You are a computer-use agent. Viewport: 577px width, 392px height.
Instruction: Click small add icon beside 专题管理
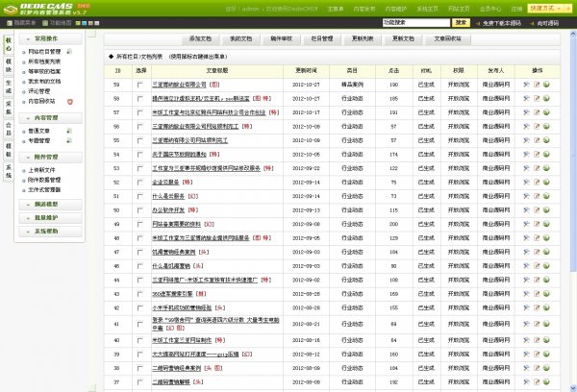[69, 141]
